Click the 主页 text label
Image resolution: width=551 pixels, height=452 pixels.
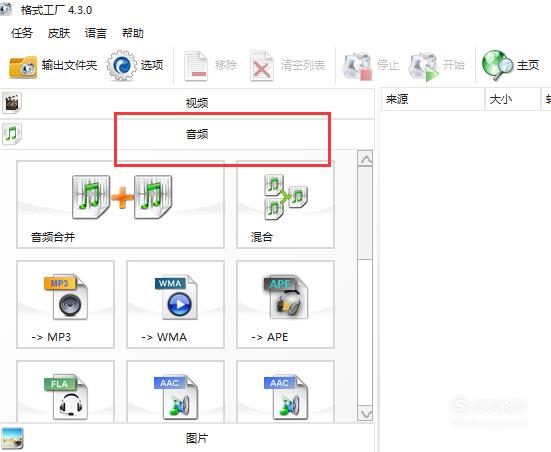528,65
